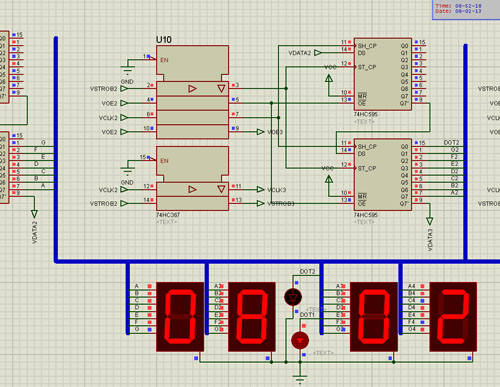Click the 74HC595 label under the lower register
The image size is (500, 387).
[x=366, y=215]
